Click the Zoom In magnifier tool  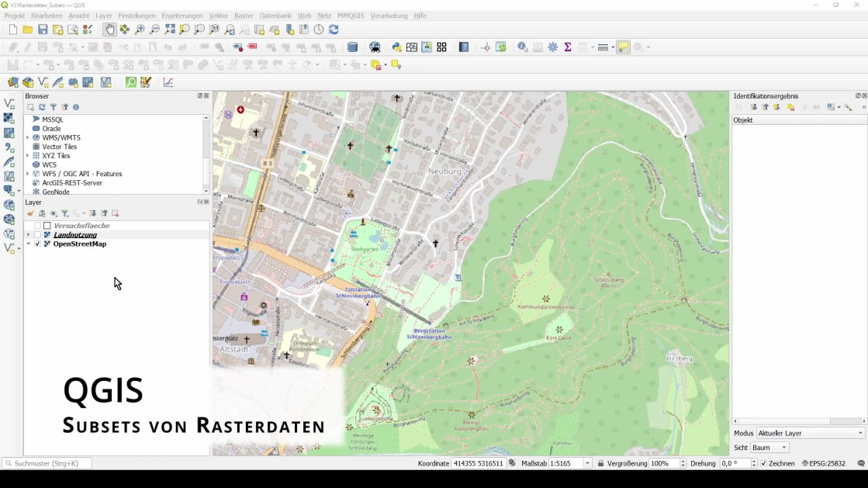[x=140, y=29]
